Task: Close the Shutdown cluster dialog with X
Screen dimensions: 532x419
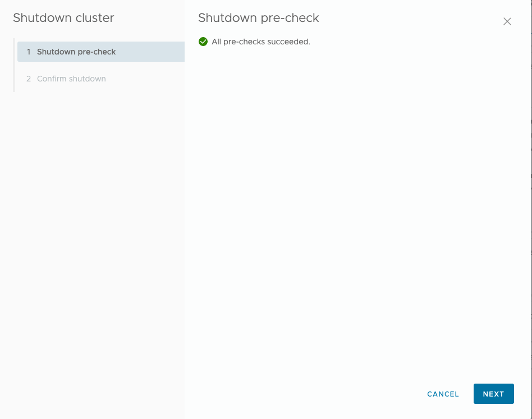Action: point(507,21)
